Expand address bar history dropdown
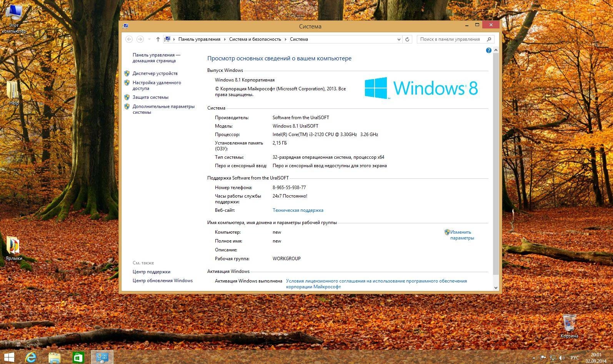 point(399,39)
